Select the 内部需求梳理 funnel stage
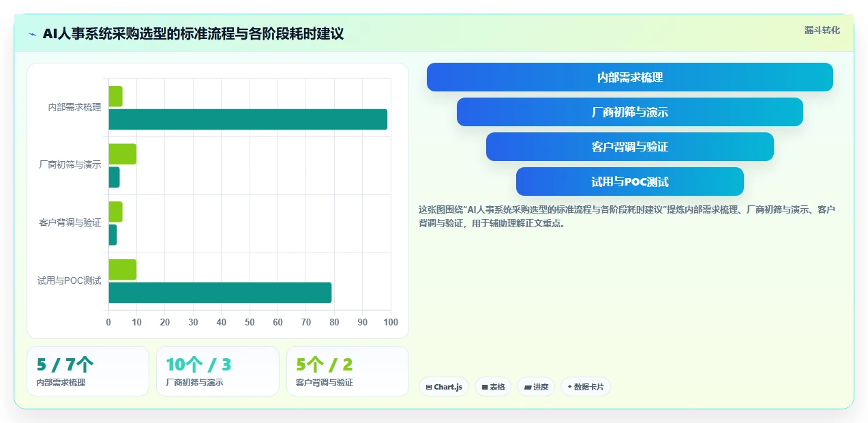The height and width of the screenshot is (423, 868). (x=629, y=77)
